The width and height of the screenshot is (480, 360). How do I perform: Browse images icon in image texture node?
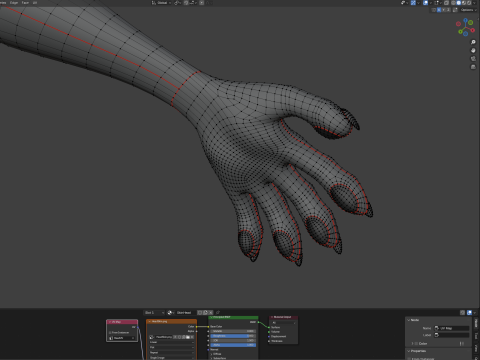point(151,337)
